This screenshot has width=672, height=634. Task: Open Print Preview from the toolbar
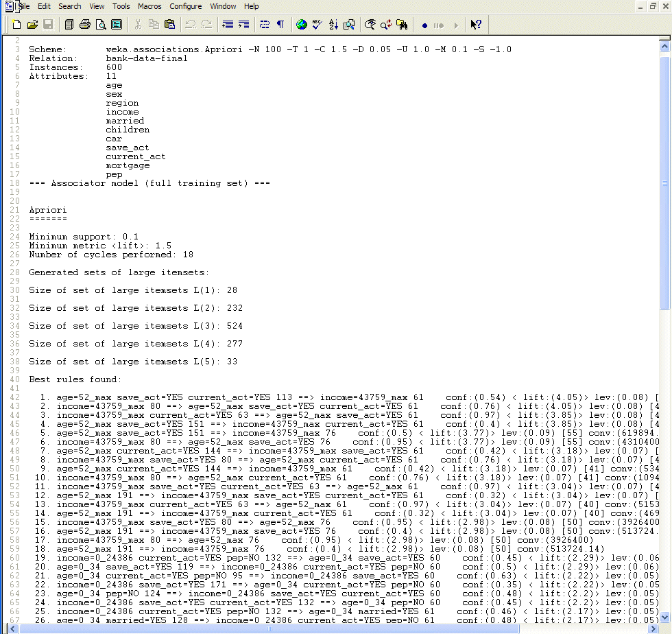[101, 25]
